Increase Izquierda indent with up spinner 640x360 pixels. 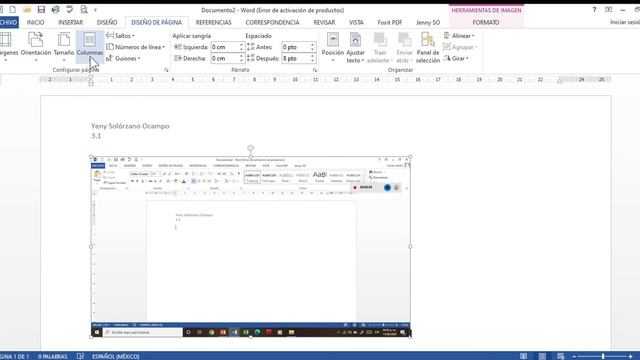pyautogui.click(x=241, y=45)
